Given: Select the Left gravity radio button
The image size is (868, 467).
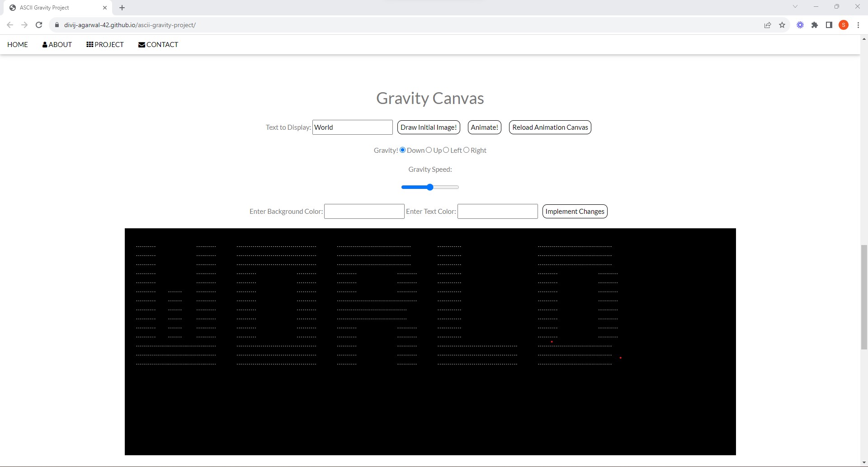Looking at the screenshot, I should [x=446, y=150].
